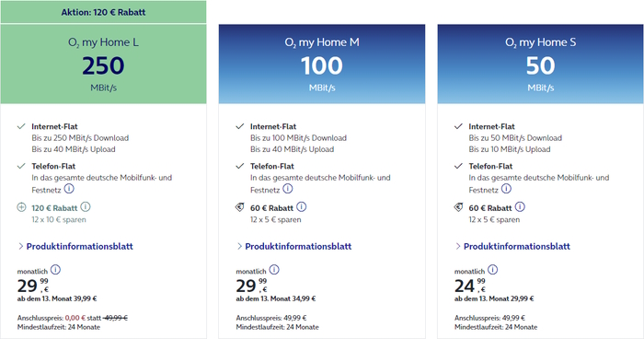
Task: Click '120 € Rabatt' text in Home L
Action: click(x=54, y=208)
